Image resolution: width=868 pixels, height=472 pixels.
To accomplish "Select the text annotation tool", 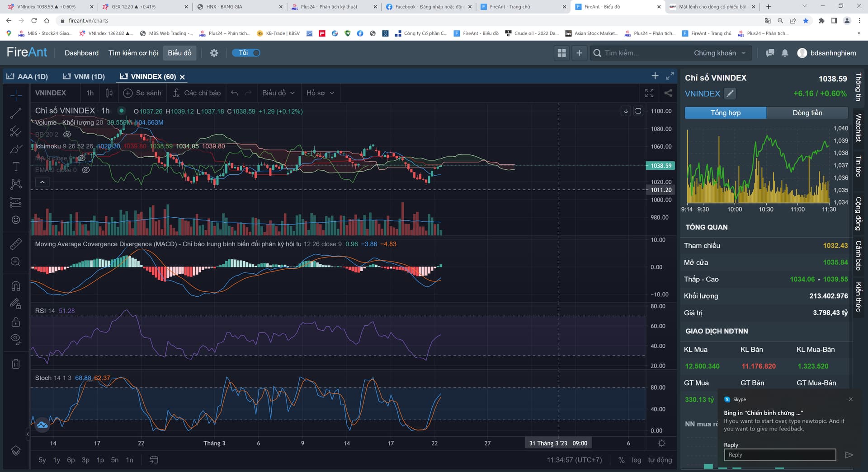I will 16,167.
